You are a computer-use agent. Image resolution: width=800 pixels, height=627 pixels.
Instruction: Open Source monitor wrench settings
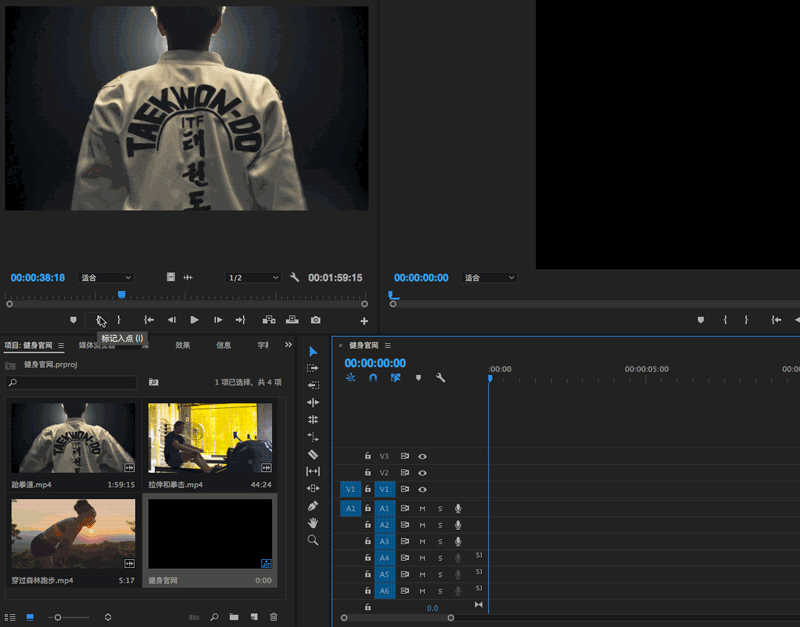pos(294,277)
